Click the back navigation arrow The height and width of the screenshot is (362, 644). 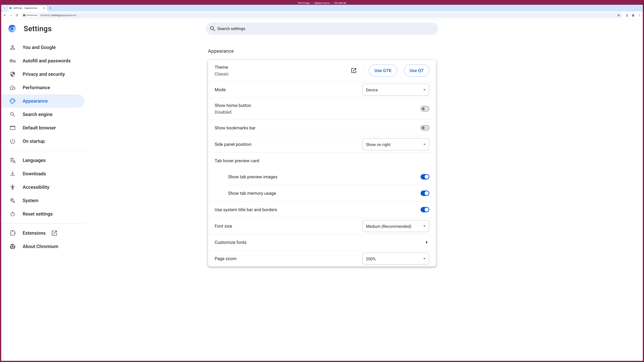(5, 15)
